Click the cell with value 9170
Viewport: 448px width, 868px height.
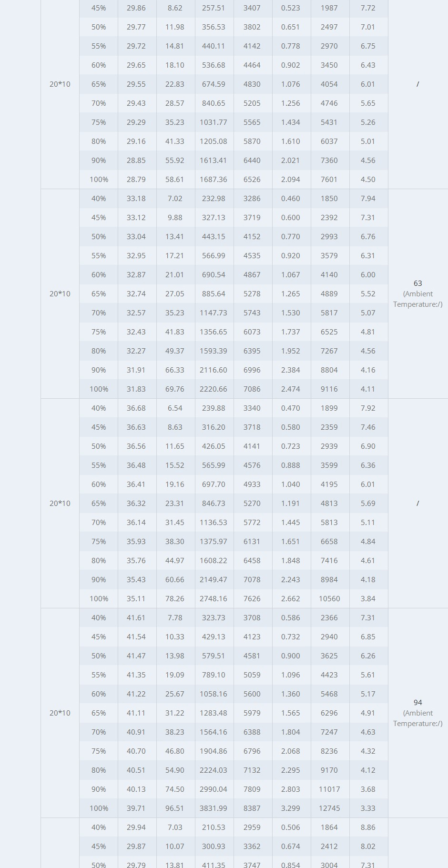pos(329,770)
